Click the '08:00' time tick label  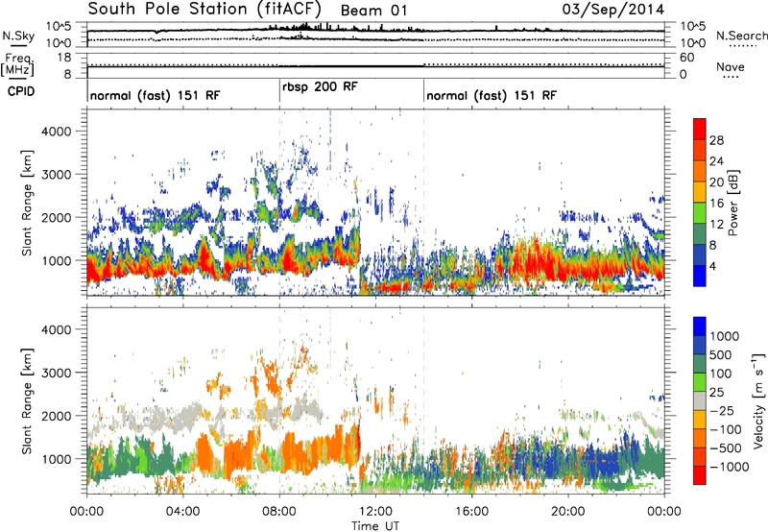point(279,512)
